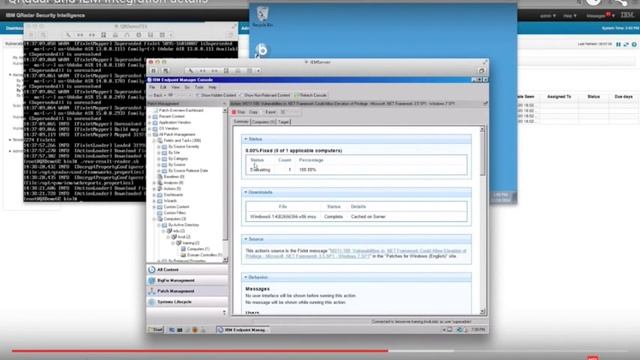The width and height of the screenshot is (640, 360).
Task: Open the QRadar admin dropdown
Action: pos(547,16)
